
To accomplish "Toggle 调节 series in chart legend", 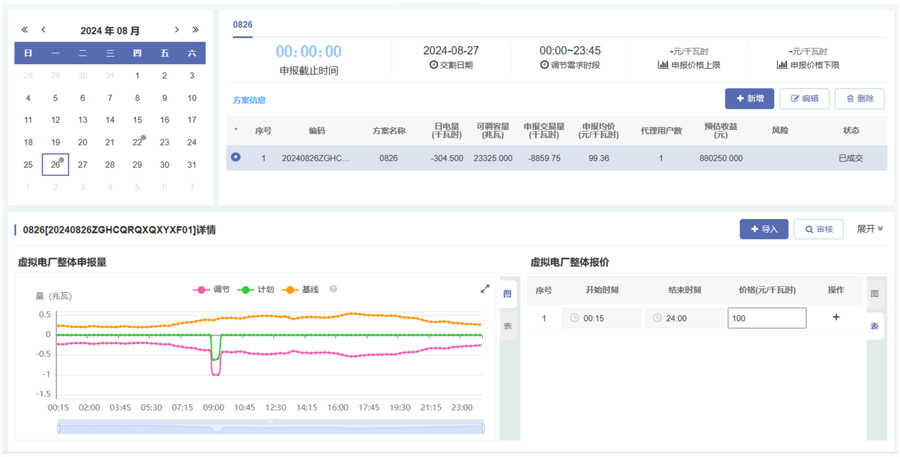I will (211, 290).
